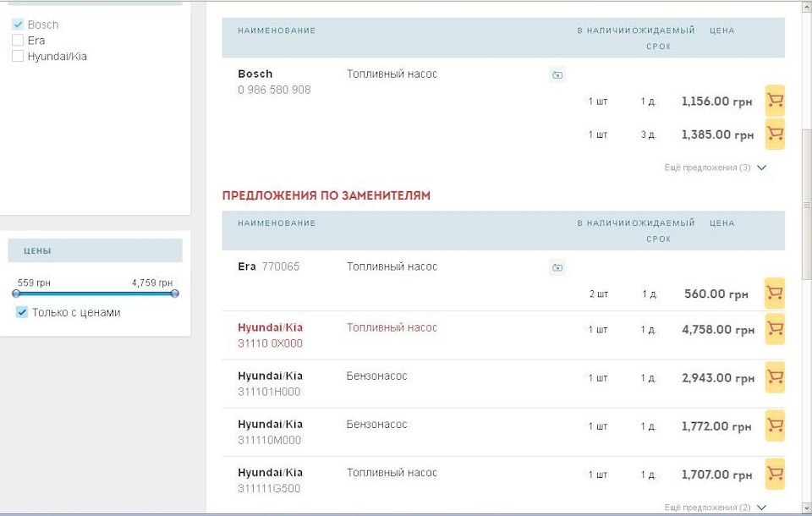This screenshot has width=812, height=516.
Task: Toggle 'Только с ценами' checkbox
Action: coord(21,312)
